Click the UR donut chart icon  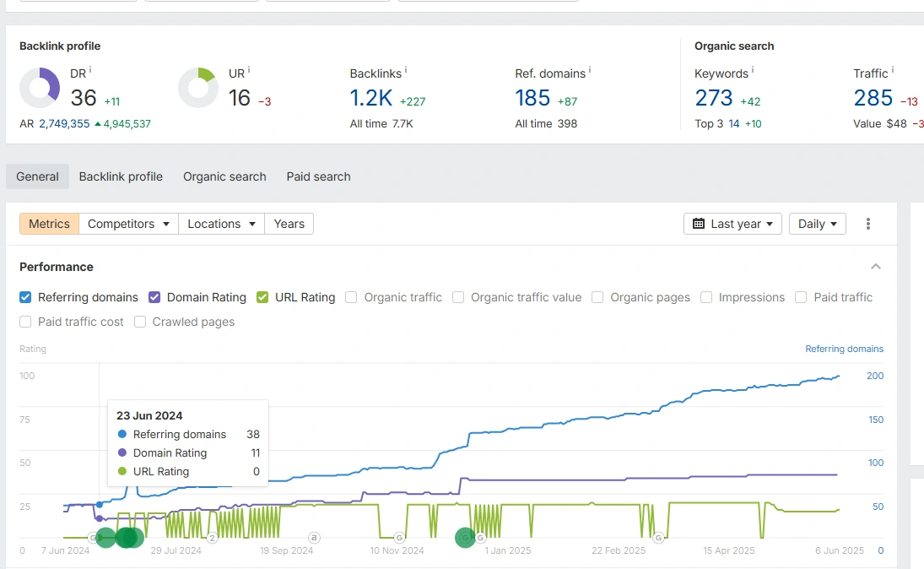(198, 88)
